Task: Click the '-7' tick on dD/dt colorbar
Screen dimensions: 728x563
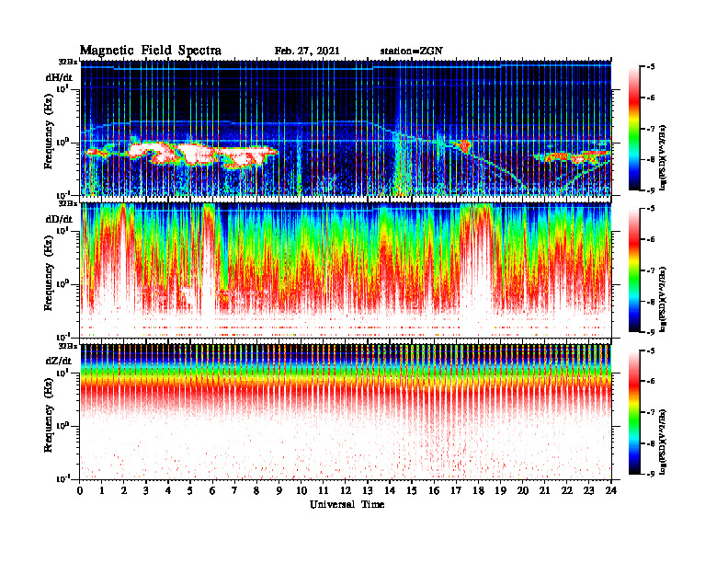Action: (x=651, y=270)
